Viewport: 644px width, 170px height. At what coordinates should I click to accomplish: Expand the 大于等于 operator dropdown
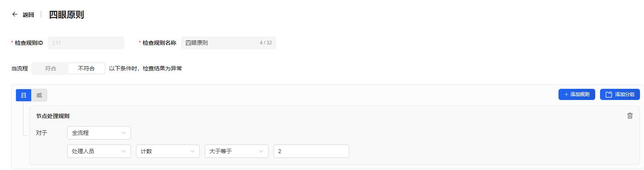236,151
